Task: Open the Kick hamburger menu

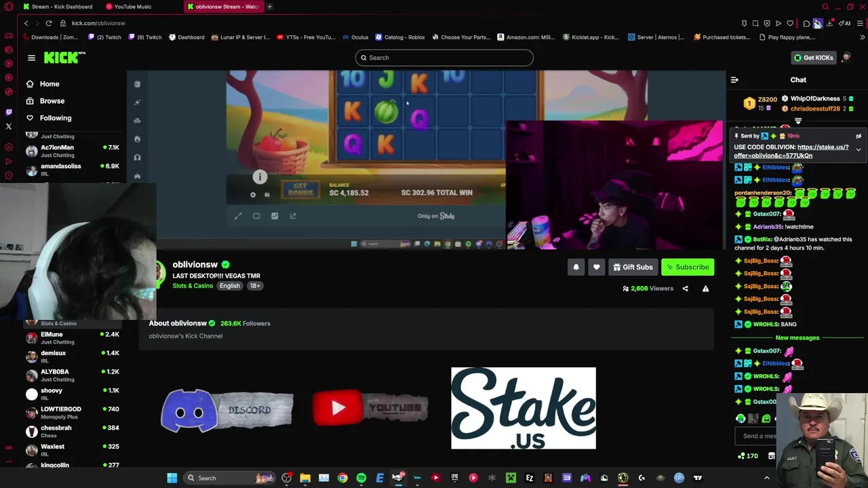Action: [x=31, y=58]
